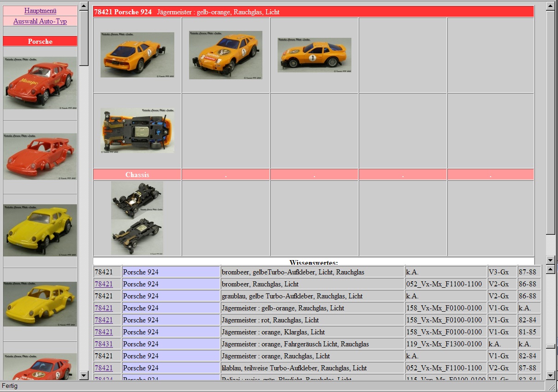Screen dimensions: 558x392
Task: Click up arrow of the table list scrollbar
Action: tap(550, 269)
